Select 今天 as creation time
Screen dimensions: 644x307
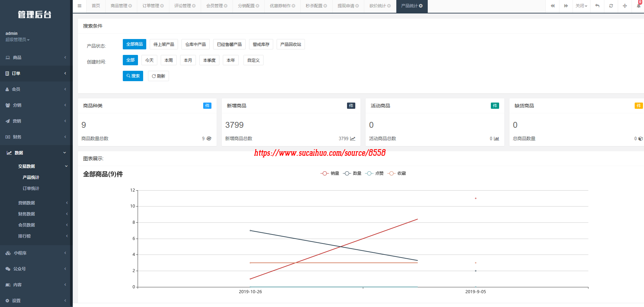coord(149,60)
